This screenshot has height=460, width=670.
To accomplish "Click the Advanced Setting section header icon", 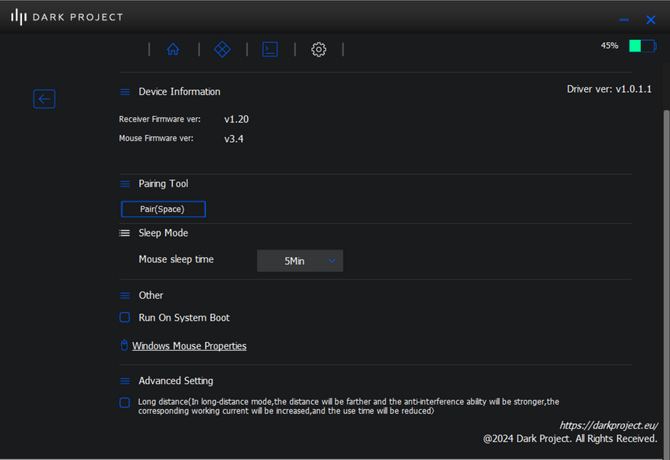I will [x=125, y=381].
